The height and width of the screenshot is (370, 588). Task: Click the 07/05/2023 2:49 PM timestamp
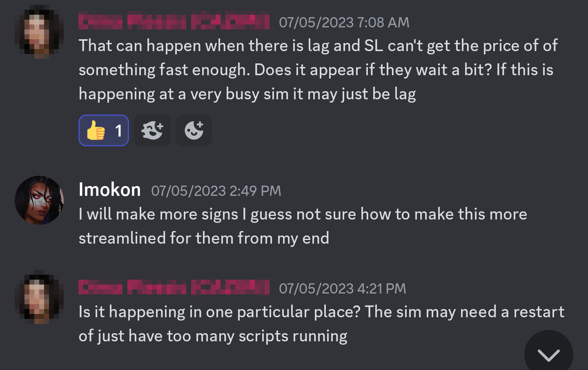pos(216,191)
